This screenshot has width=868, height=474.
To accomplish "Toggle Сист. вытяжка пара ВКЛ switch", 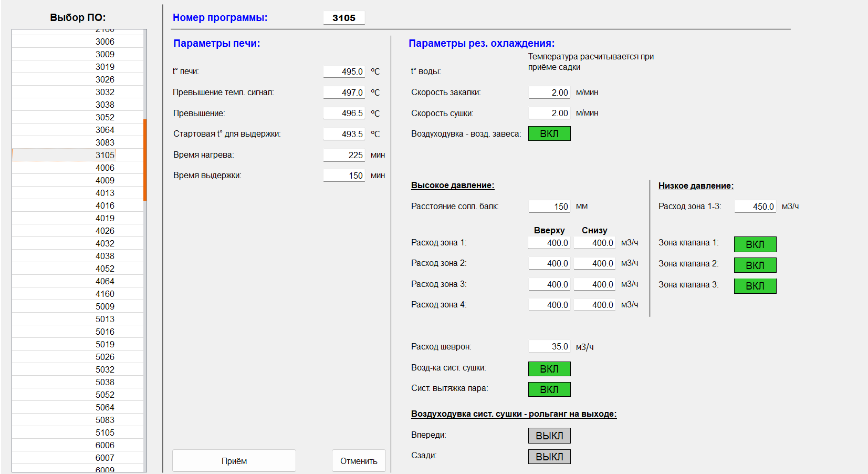I will tap(549, 389).
